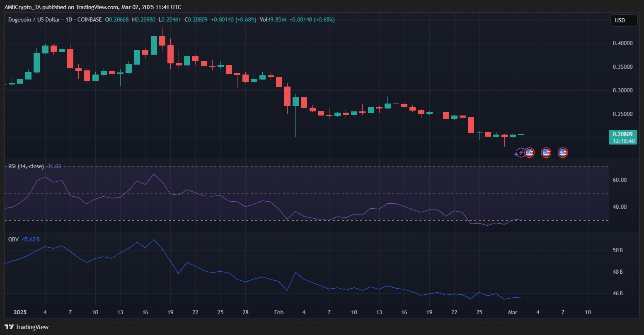Click the teal 0.20809 current price label
This screenshot has width=644, height=335.
623,134
